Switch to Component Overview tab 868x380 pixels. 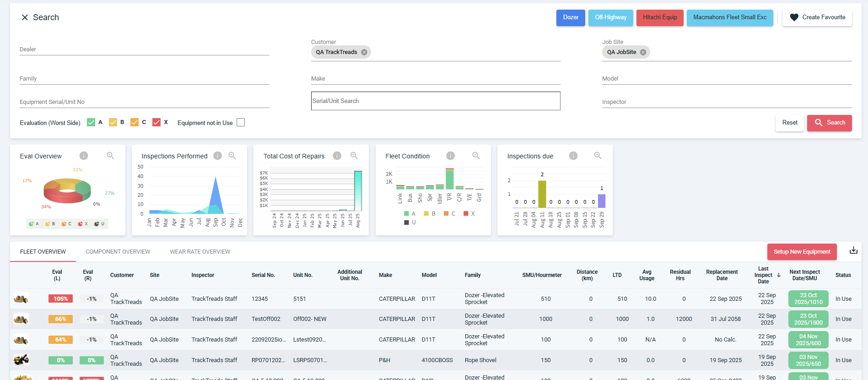point(118,252)
